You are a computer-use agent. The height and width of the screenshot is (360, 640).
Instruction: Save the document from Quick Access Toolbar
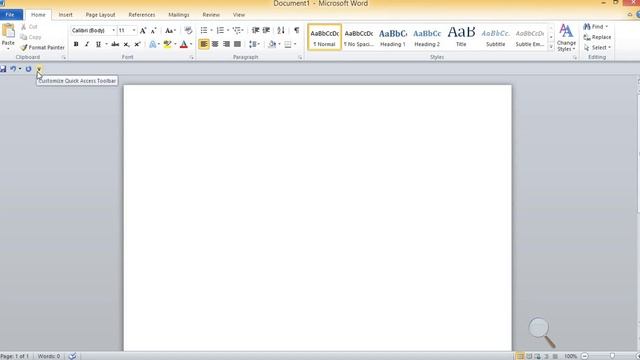3,69
